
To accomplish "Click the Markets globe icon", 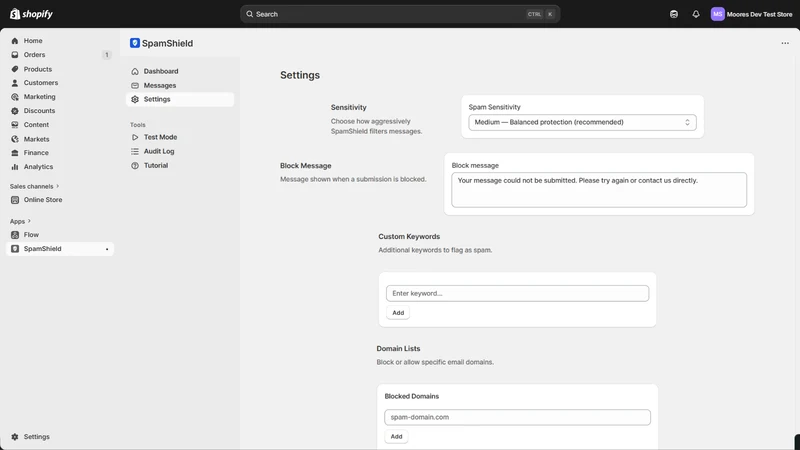I will (x=15, y=139).
